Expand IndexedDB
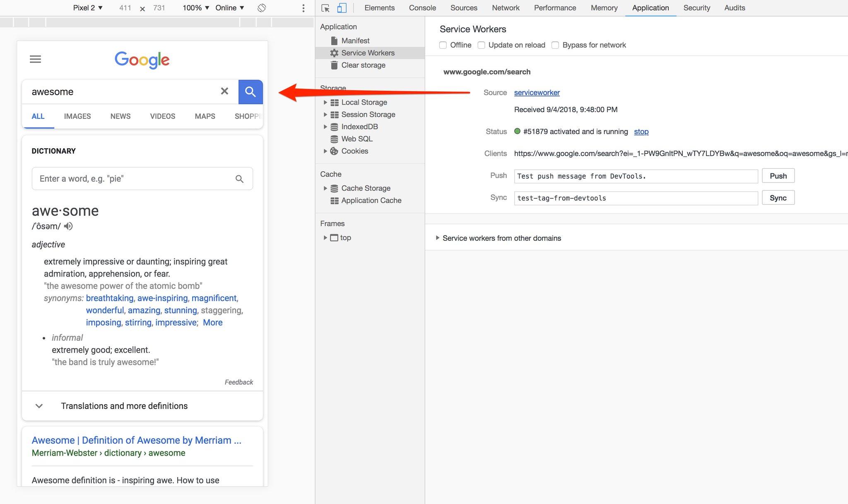The width and height of the screenshot is (848, 504). pos(325,127)
